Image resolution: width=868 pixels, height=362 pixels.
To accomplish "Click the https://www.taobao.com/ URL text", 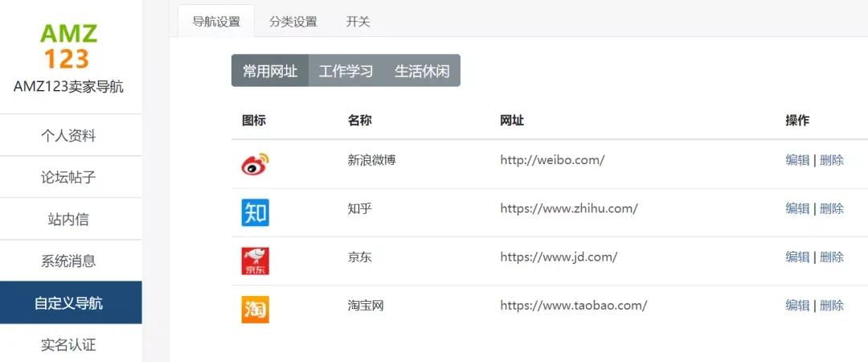I will (574, 305).
